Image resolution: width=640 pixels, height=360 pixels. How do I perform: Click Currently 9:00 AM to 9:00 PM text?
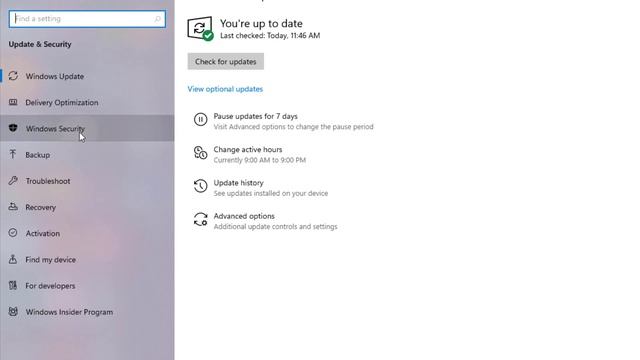tap(260, 160)
